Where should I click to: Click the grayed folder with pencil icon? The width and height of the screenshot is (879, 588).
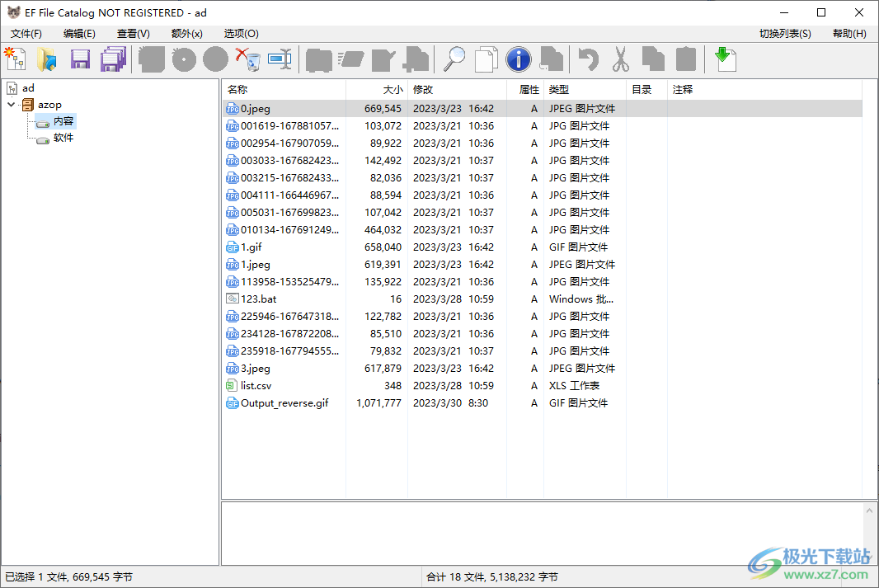click(383, 59)
